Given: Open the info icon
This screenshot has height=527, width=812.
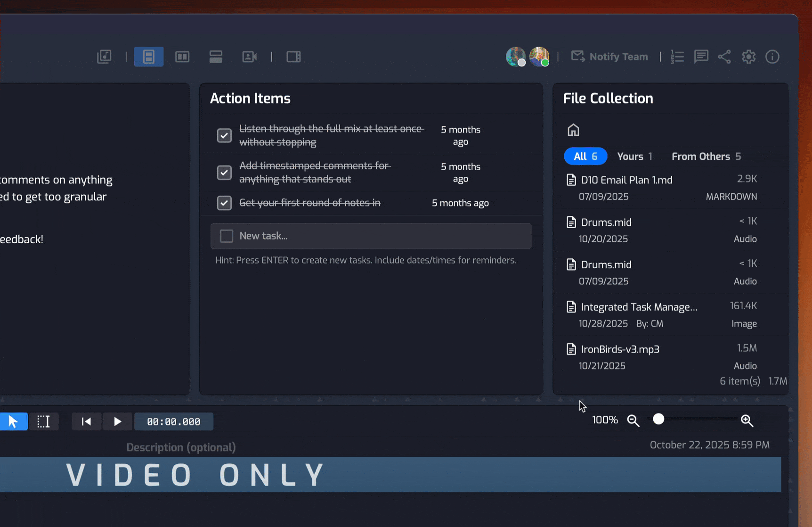Looking at the screenshot, I should (772, 57).
